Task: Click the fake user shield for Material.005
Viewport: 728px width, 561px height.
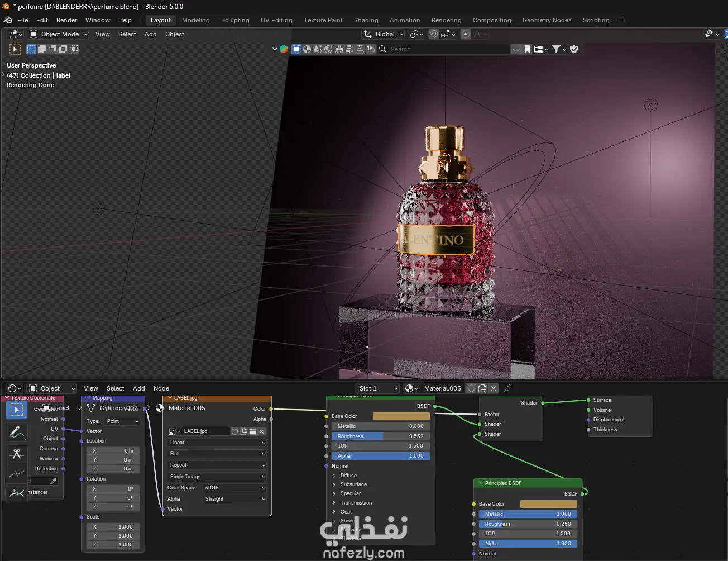Action: click(x=472, y=388)
